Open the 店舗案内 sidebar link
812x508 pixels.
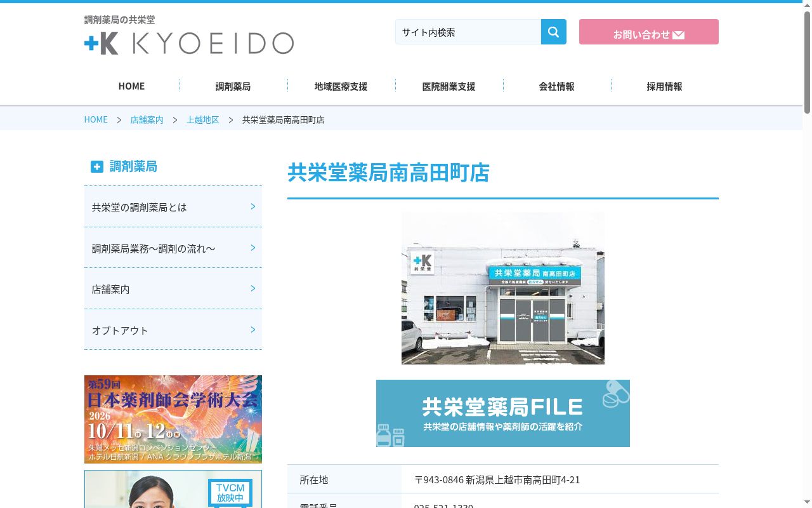click(x=173, y=289)
